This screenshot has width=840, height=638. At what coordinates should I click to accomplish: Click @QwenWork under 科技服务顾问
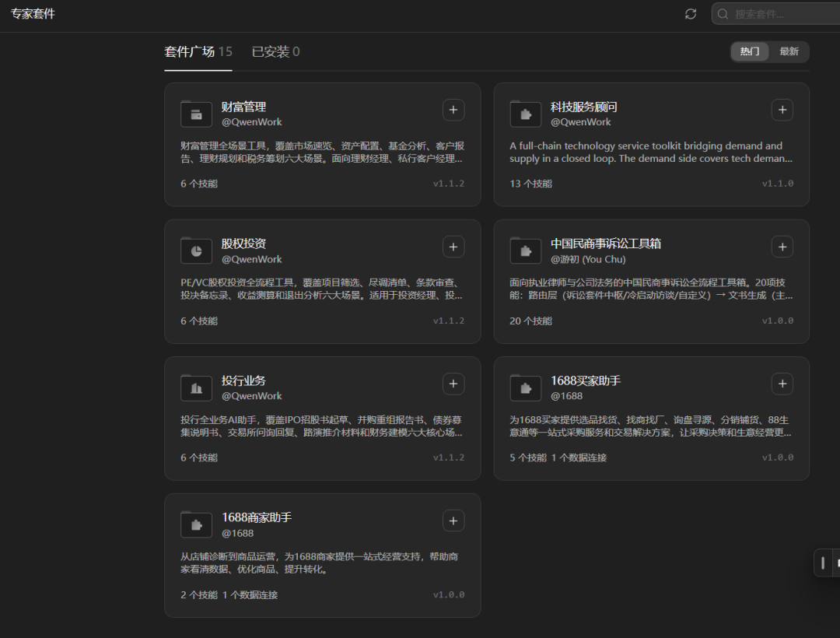(581, 122)
